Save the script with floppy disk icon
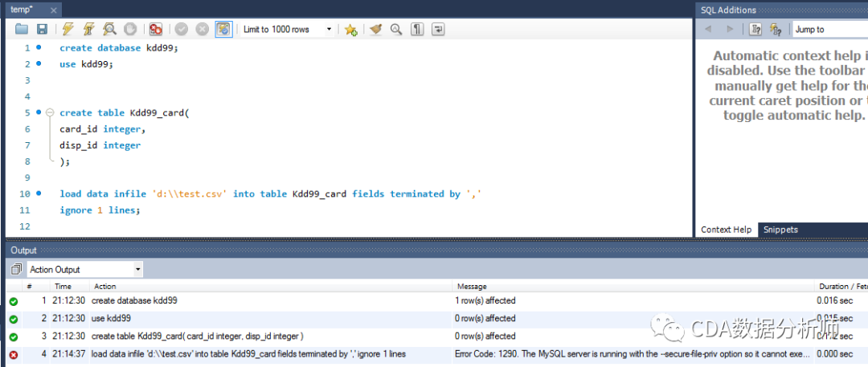This screenshot has height=367, width=868. click(42, 30)
